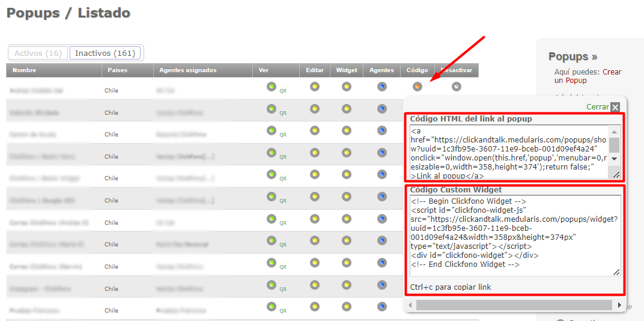
Task: Edit the Instagram - Clickfono popup
Action: 315,285
